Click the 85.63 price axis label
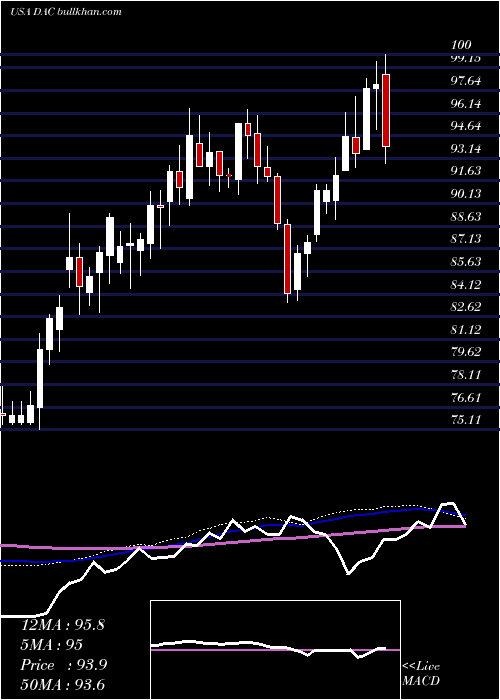The height and width of the screenshot is (700, 500). click(x=466, y=262)
